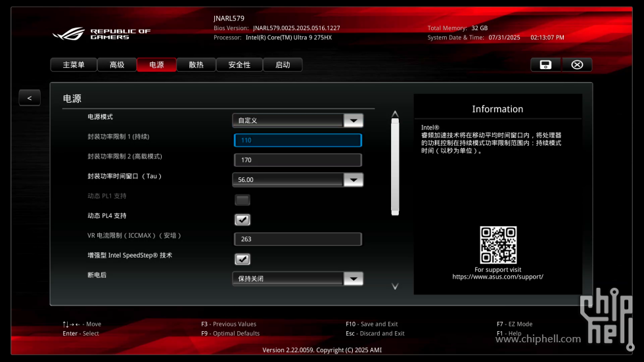Switch to 主菜单 tab
644x362 pixels.
tap(74, 65)
